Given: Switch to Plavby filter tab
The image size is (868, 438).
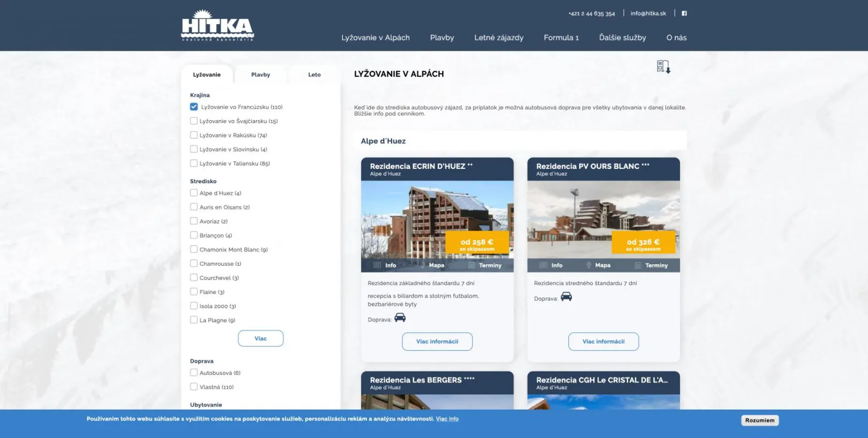Looking at the screenshot, I should [261, 75].
